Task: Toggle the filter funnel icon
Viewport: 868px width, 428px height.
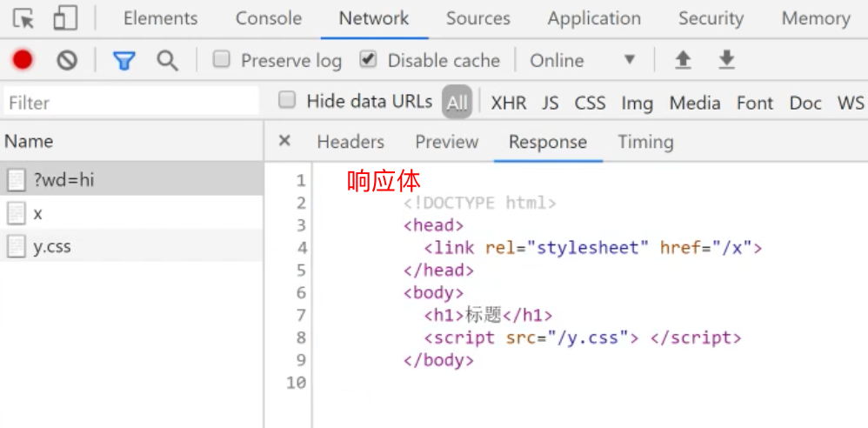Action: tap(124, 60)
